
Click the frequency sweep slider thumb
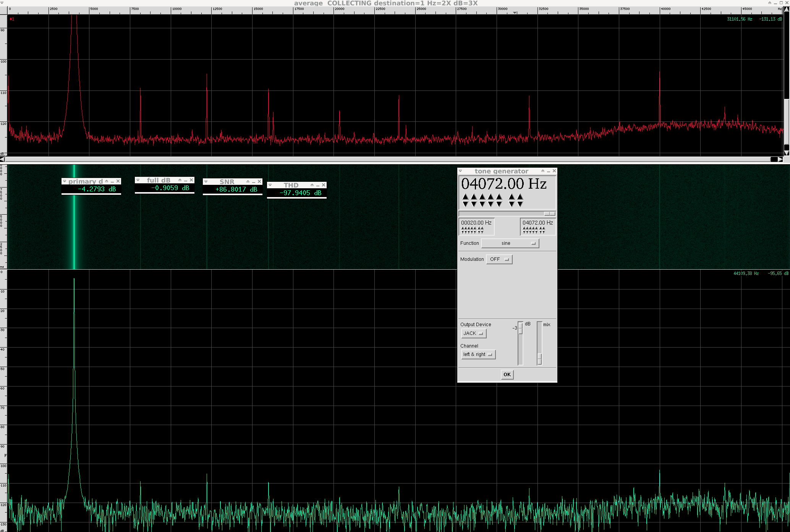pyautogui.click(x=549, y=214)
